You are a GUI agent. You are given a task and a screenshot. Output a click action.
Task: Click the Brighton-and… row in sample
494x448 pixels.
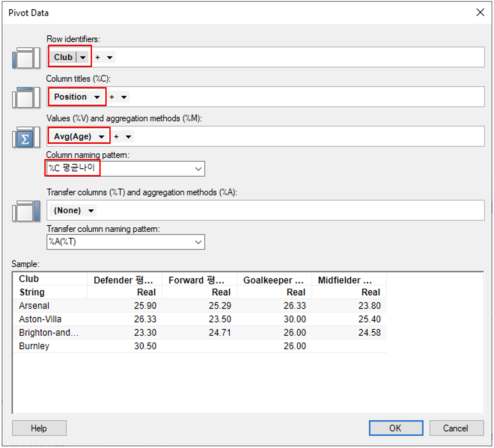tap(200, 333)
